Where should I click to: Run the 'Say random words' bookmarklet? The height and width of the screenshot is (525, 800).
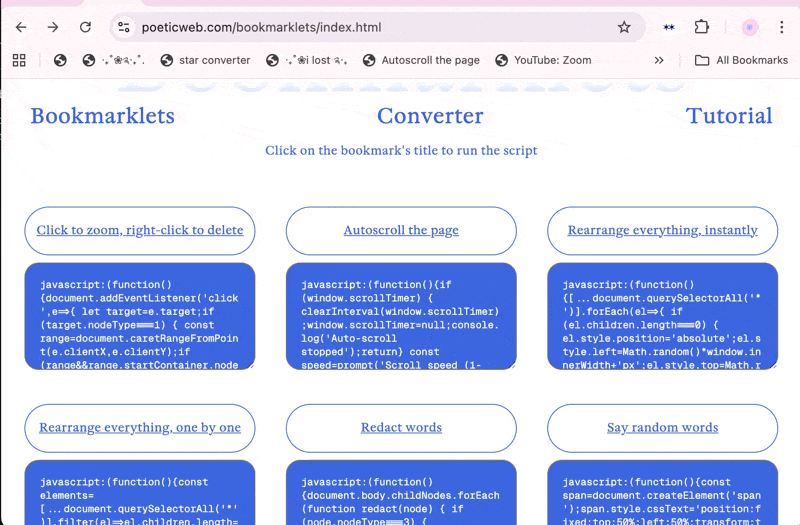(x=662, y=427)
